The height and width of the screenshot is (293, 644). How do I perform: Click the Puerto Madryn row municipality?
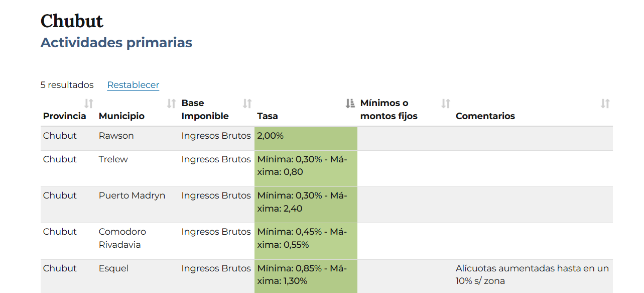coord(132,196)
